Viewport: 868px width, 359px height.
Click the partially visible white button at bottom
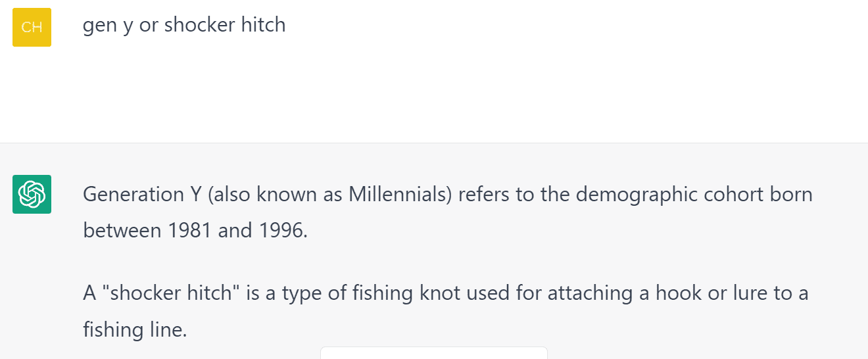[x=433, y=353]
